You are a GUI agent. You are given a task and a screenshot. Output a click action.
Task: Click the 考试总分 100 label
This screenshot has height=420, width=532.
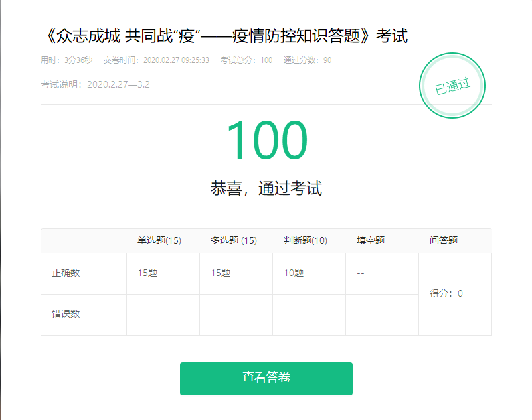click(x=246, y=60)
